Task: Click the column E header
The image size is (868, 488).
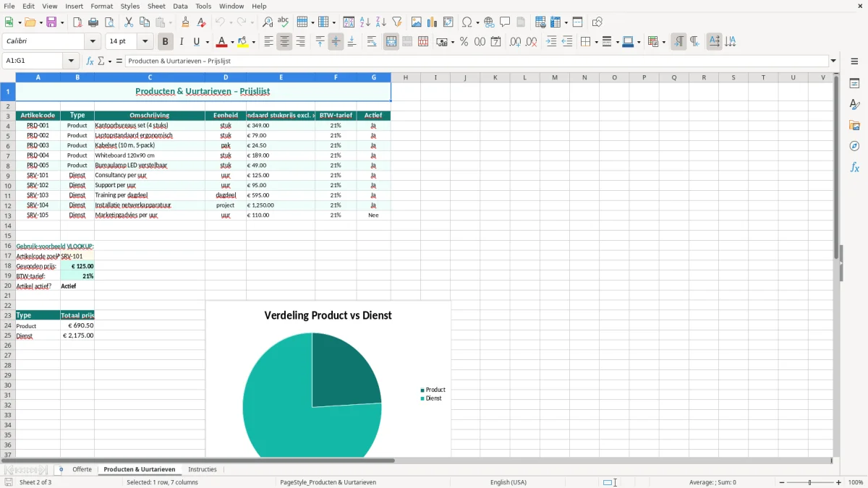Action: tap(281, 77)
